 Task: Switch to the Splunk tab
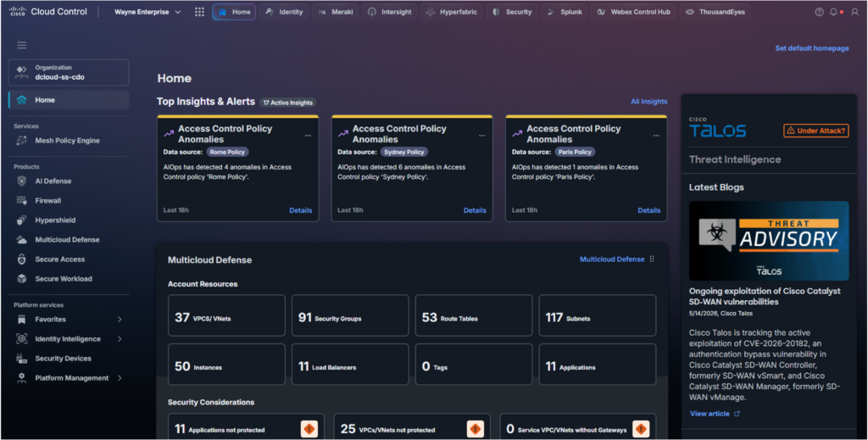pyautogui.click(x=565, y=12)
